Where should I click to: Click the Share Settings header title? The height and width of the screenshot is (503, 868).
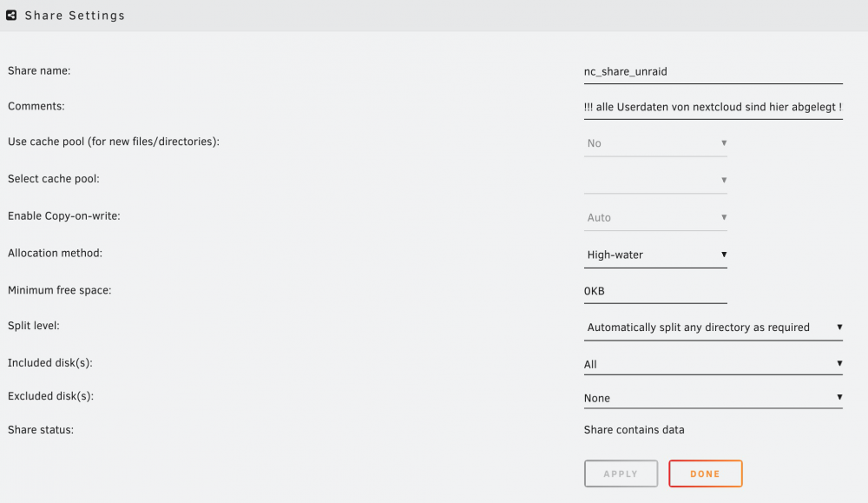(75, 16)
